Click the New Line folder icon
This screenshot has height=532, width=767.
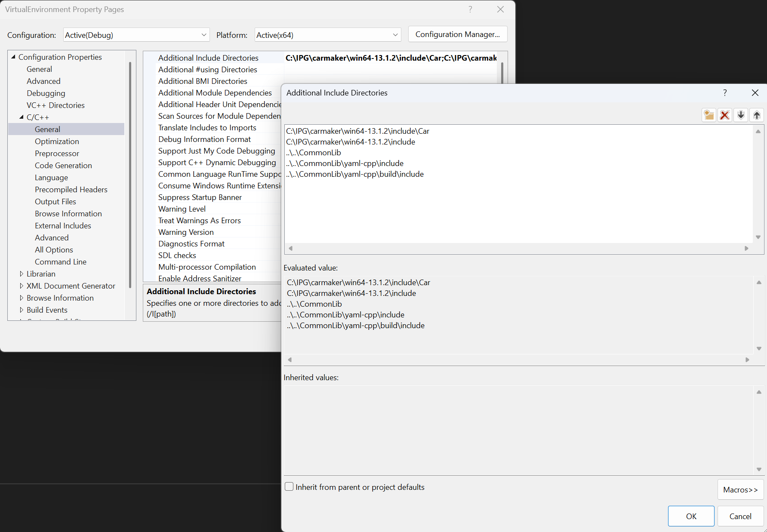(709, 115)
